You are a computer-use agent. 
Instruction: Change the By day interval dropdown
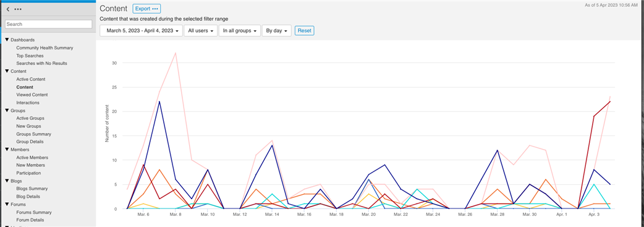277,30
